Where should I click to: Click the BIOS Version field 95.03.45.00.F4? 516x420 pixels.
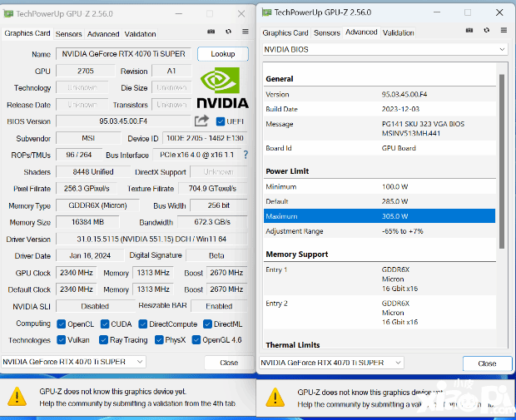point(123,121)
